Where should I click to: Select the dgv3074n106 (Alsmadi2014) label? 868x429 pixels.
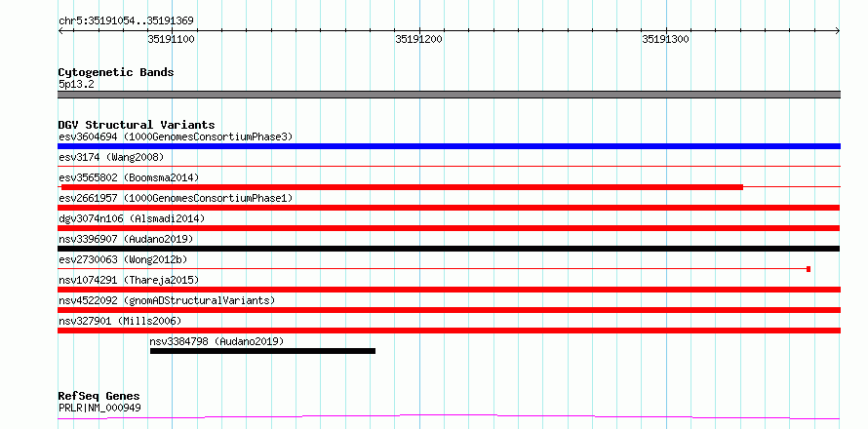click(132, 218)
